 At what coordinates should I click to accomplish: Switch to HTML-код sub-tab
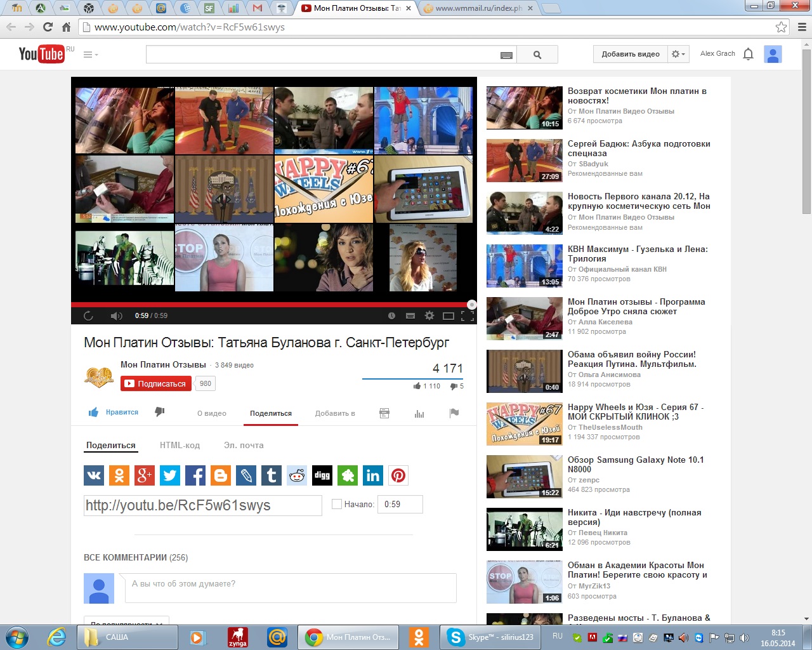click(x=180, y=445)
